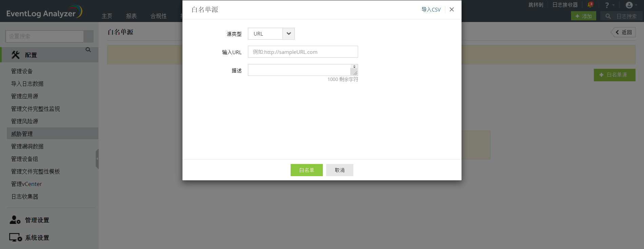Open the notifications bell icon
The height and width of the screenshot is (249, 644).
click(x=590, y=5)
